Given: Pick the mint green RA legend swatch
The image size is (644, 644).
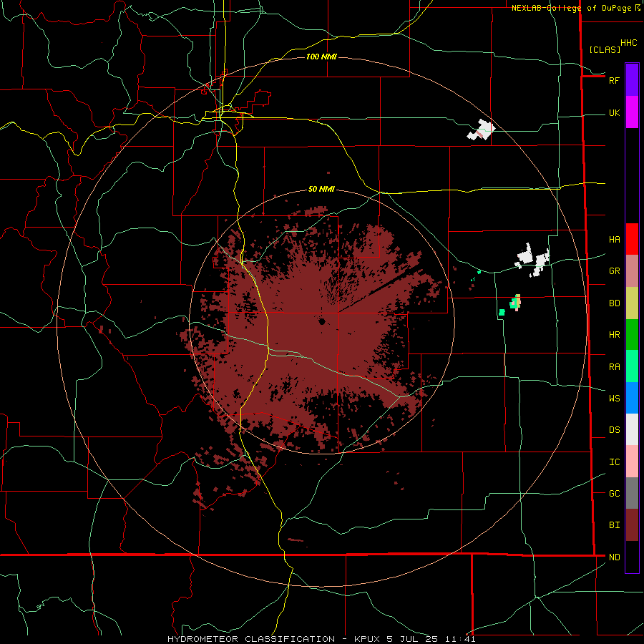Looking at the screenshot, I should [x=632, y=366].
